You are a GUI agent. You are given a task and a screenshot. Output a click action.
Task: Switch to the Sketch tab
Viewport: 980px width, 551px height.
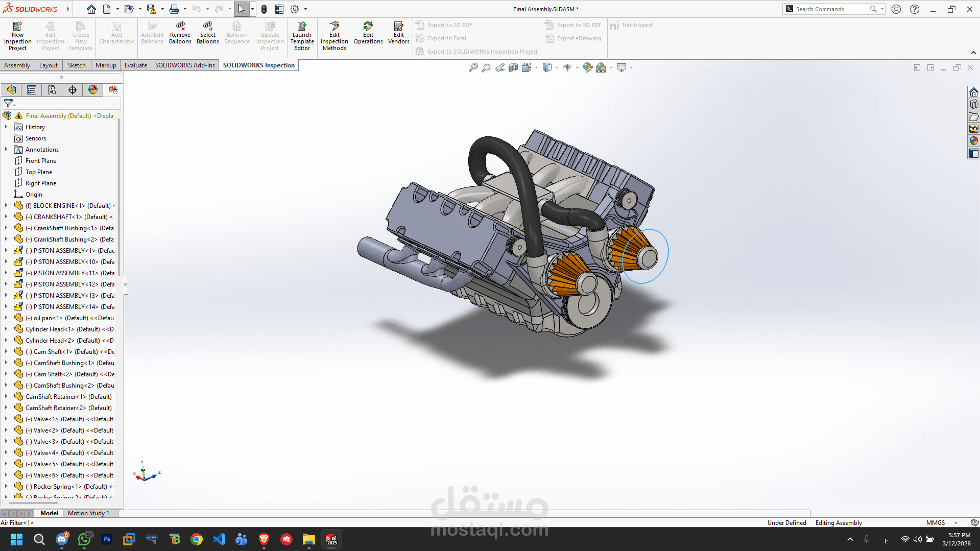(x=77, y=65)
